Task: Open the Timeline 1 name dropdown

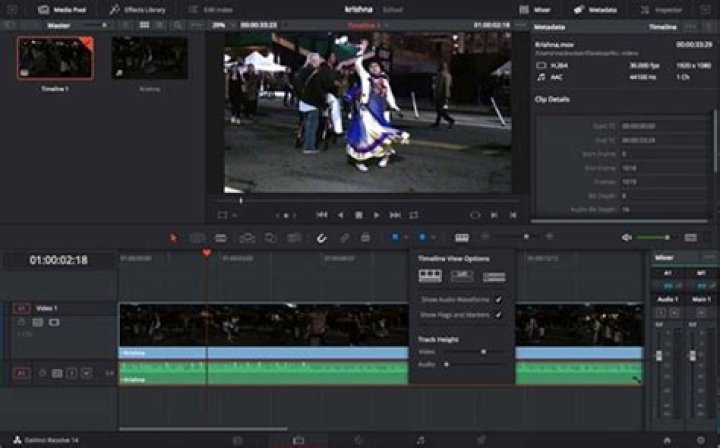Action: pyautogui.click(x=368, y=26)
